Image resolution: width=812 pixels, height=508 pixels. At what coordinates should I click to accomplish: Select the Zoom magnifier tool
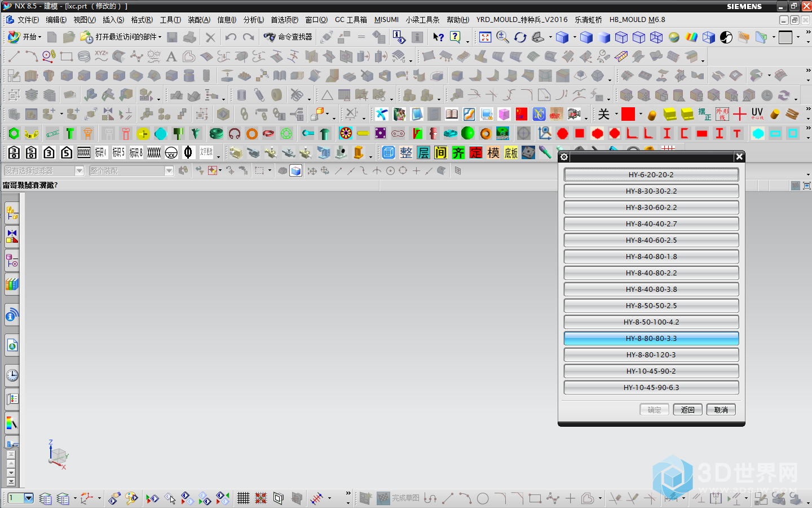pos(502,37)
